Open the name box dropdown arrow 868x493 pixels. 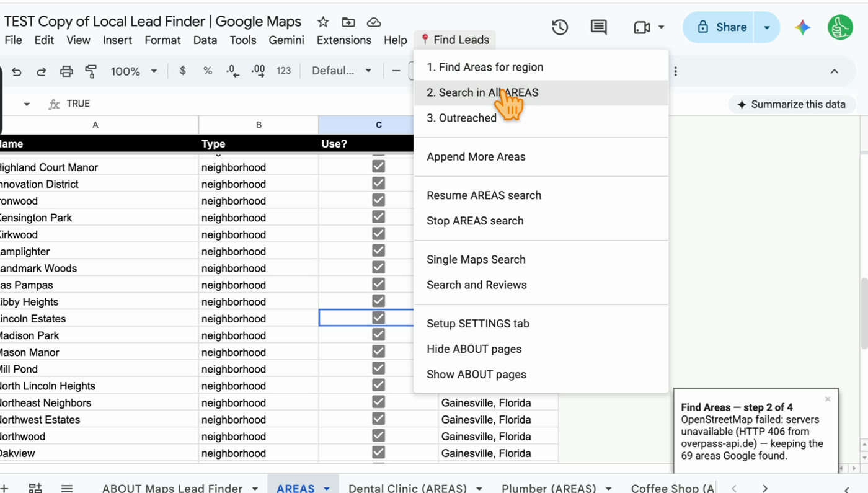[x=27, y=104]
